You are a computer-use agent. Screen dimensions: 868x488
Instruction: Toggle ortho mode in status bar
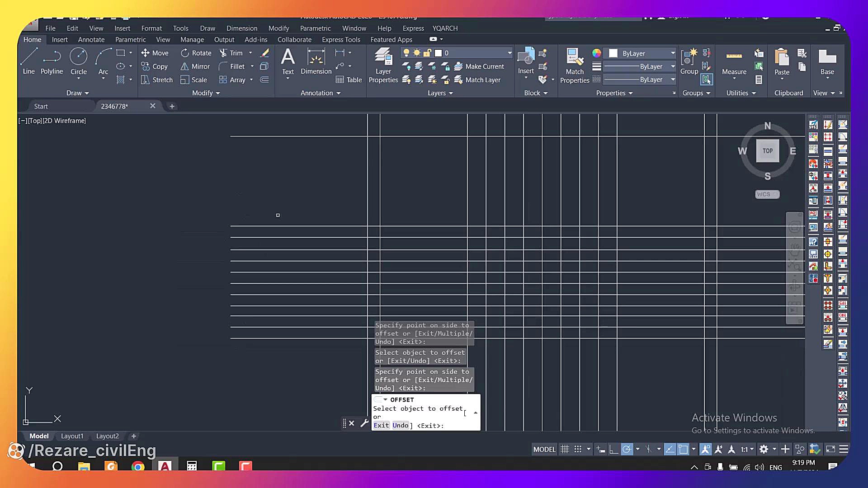pyautogui.click(x=613, y=449)
